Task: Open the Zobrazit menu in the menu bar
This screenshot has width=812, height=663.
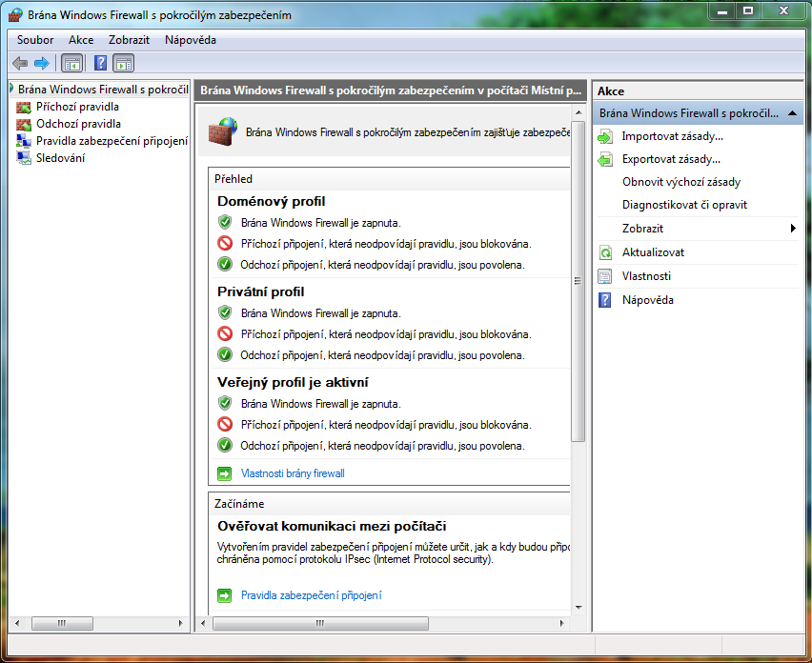Action: [x=129, y=40]
